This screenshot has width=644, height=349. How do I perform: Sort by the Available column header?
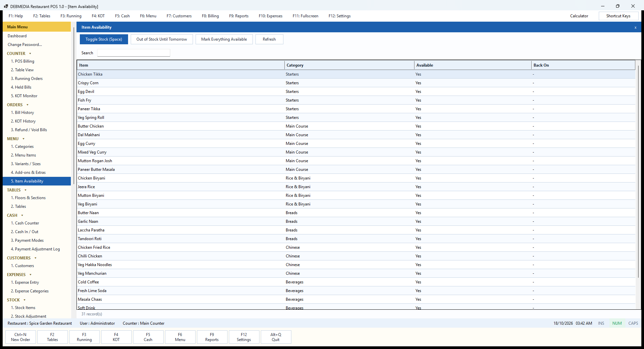(x=473, y=65)
